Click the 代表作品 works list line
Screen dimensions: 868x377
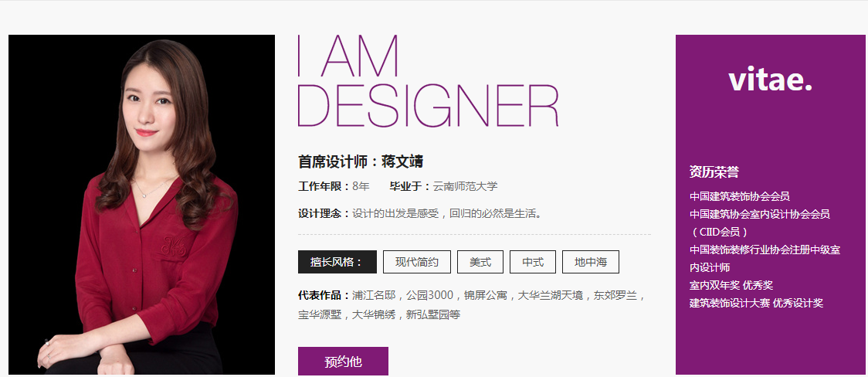tap(472, 295)
